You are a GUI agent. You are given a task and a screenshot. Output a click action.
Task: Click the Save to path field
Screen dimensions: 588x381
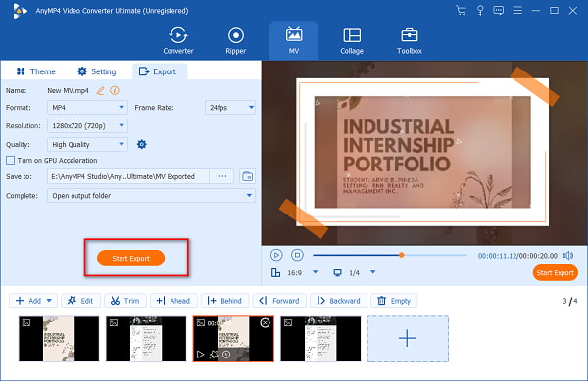point(127,176)
